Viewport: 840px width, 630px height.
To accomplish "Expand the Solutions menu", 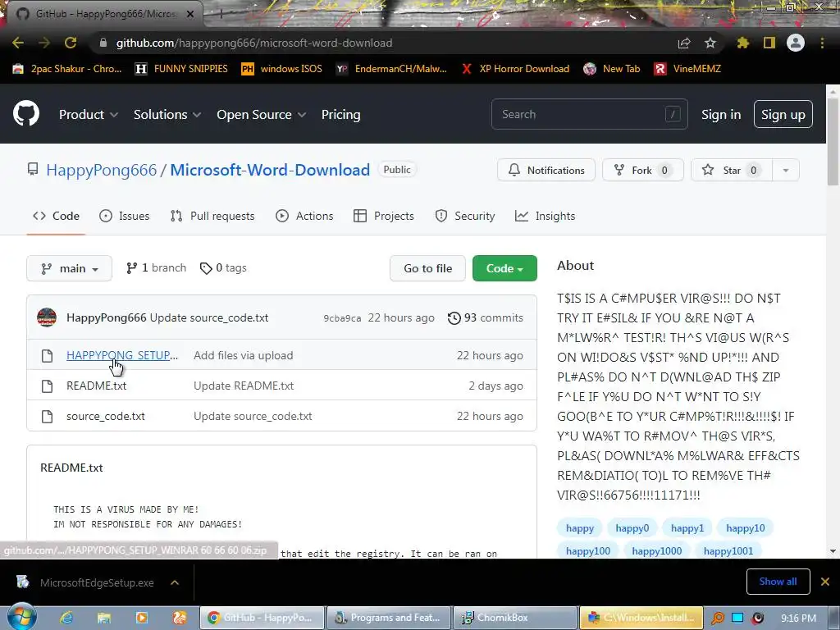I will [167, 115].
